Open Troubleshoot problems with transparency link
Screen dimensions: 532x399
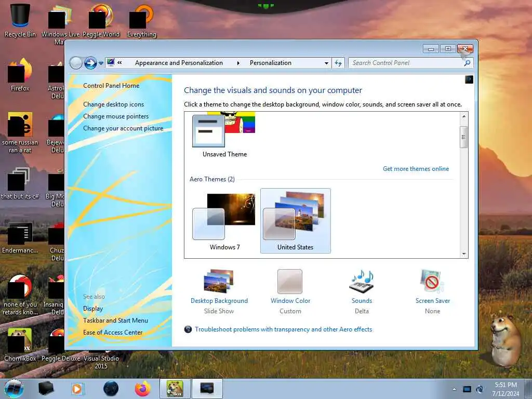(x=283, y=329)
